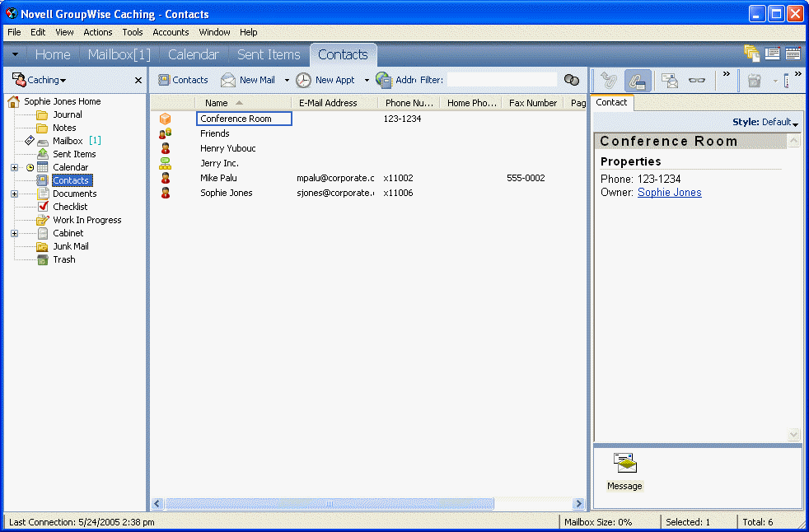Switch to the Calendar tab
809x532 pixels.
tap(194, 54)
